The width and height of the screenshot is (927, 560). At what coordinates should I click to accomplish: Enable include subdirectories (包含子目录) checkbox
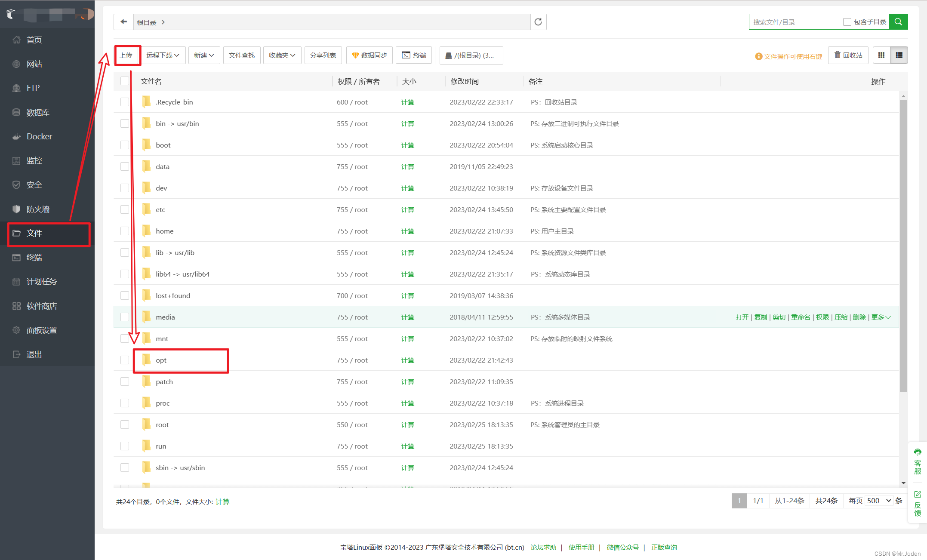click(847, 22)
